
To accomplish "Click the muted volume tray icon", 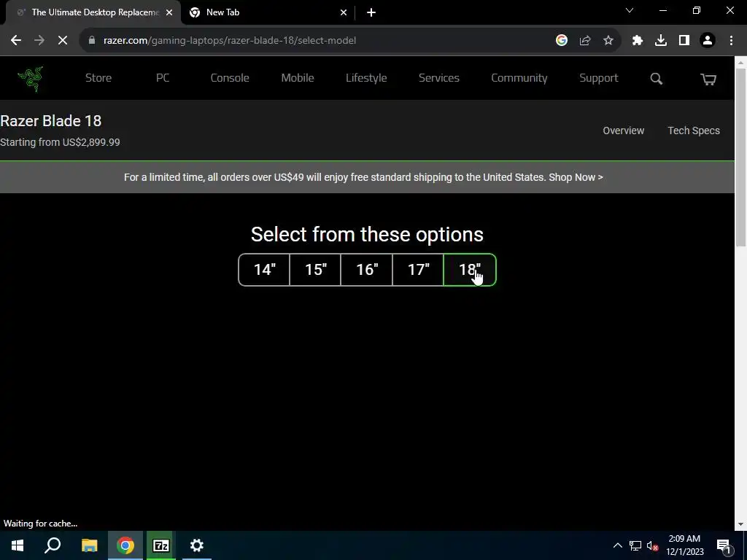I will 652,545.
